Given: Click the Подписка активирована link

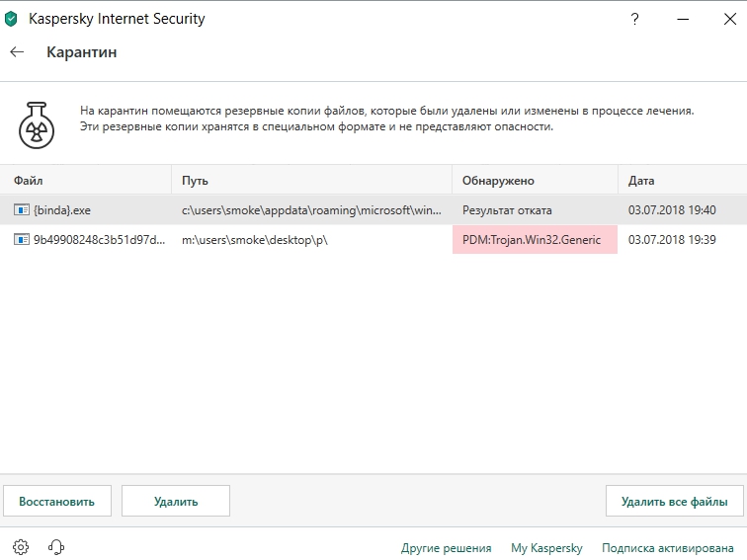Looking at the screenshot, I should pos(665,548).
